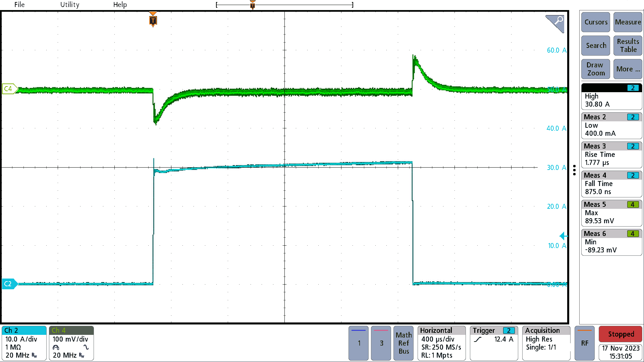644x362 pixels.
Task: Click the orange trigger position marker T
Action: click(x=153, y=21)
